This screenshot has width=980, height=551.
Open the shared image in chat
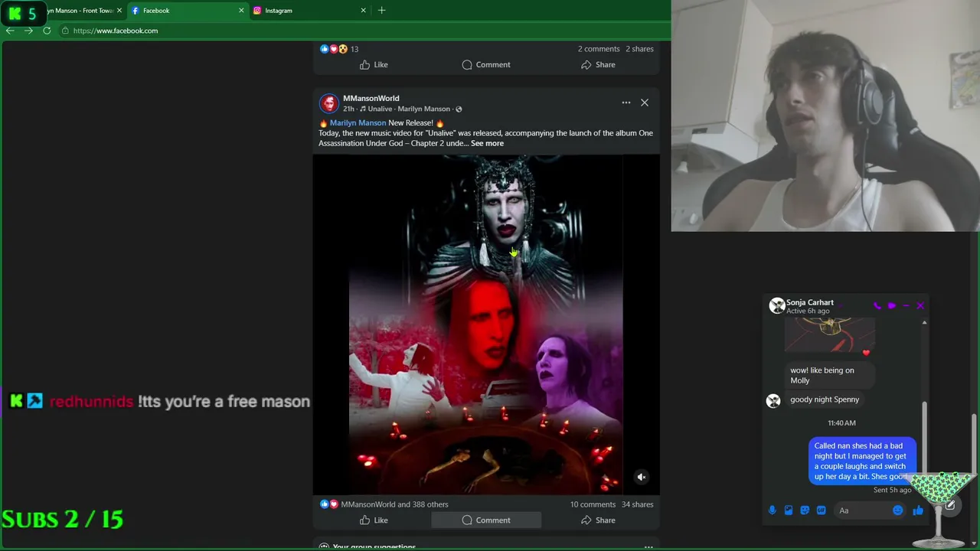830,334
